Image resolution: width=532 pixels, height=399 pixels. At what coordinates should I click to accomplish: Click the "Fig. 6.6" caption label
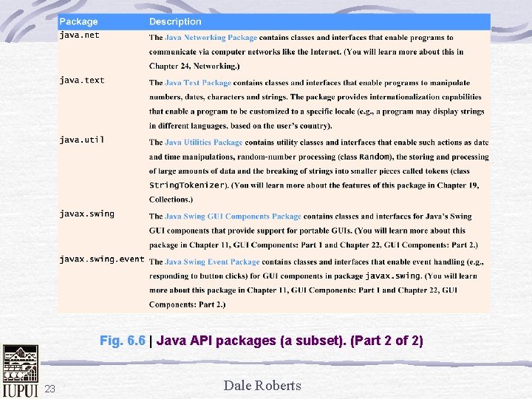pyautogui.click(x=123, y=341)
